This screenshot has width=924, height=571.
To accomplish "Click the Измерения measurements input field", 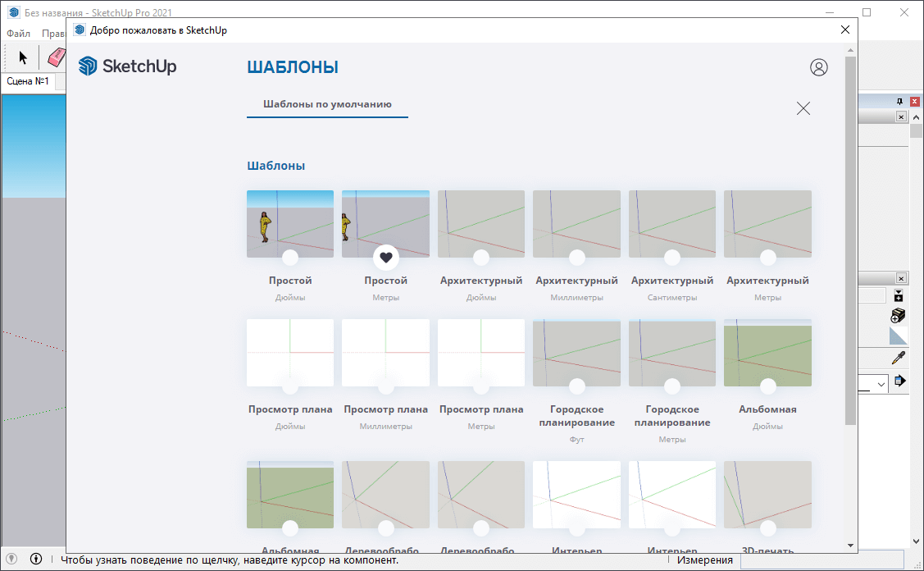I will tap(828, 560).
